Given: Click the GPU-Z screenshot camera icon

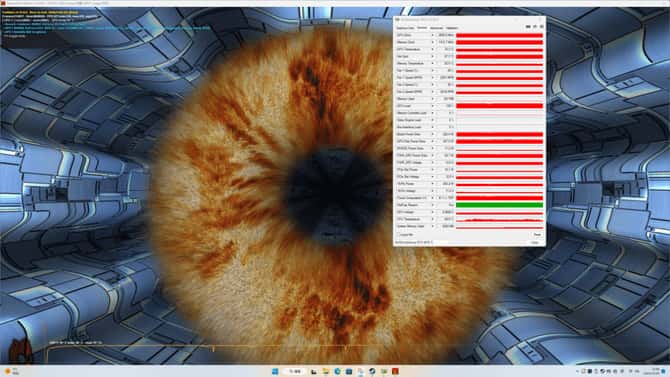Looking at the screenshot, I should point(528,27).
